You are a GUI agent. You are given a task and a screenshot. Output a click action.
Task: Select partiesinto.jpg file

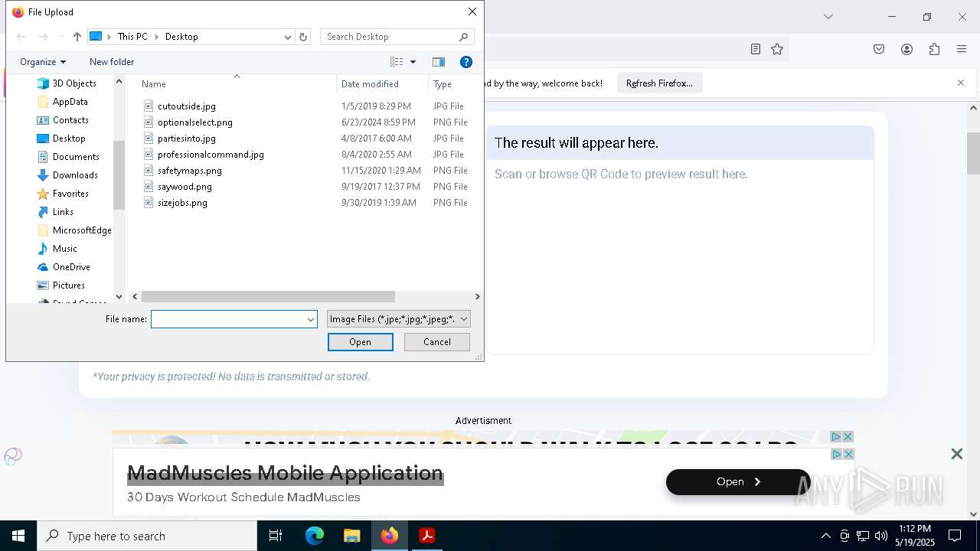[187, 139]
